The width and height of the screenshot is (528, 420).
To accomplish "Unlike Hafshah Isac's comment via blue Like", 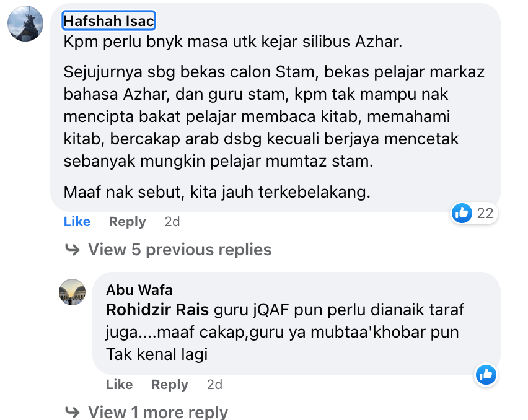I will [x=77, y=221].
